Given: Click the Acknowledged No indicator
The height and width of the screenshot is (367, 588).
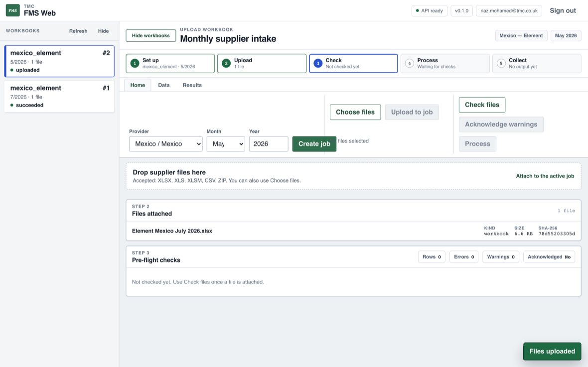Looking at the screenshot, I should [x=549, y=257].
